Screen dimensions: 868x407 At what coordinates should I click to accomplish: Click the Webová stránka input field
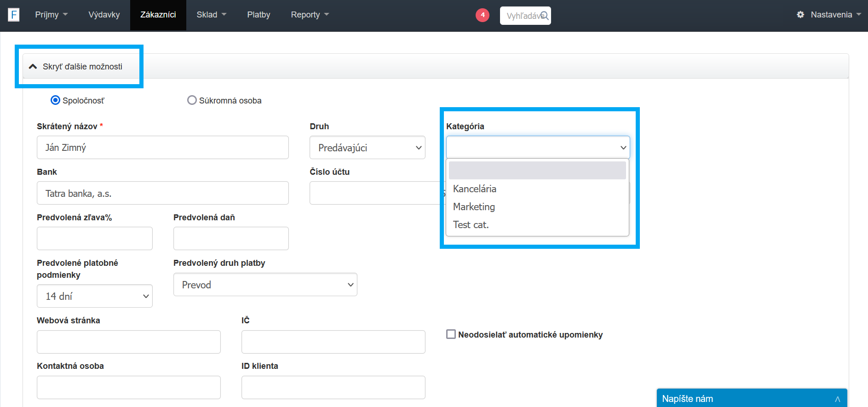point(128,342)
